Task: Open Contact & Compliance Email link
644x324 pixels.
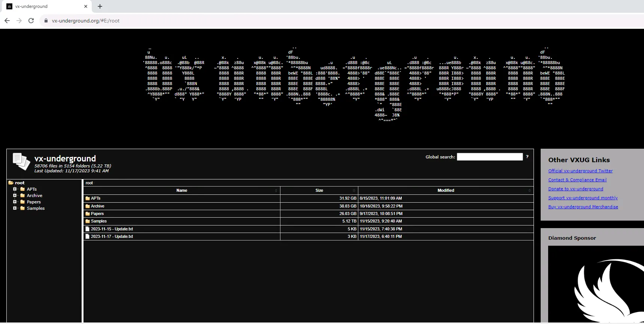Action: coord(577,180)
